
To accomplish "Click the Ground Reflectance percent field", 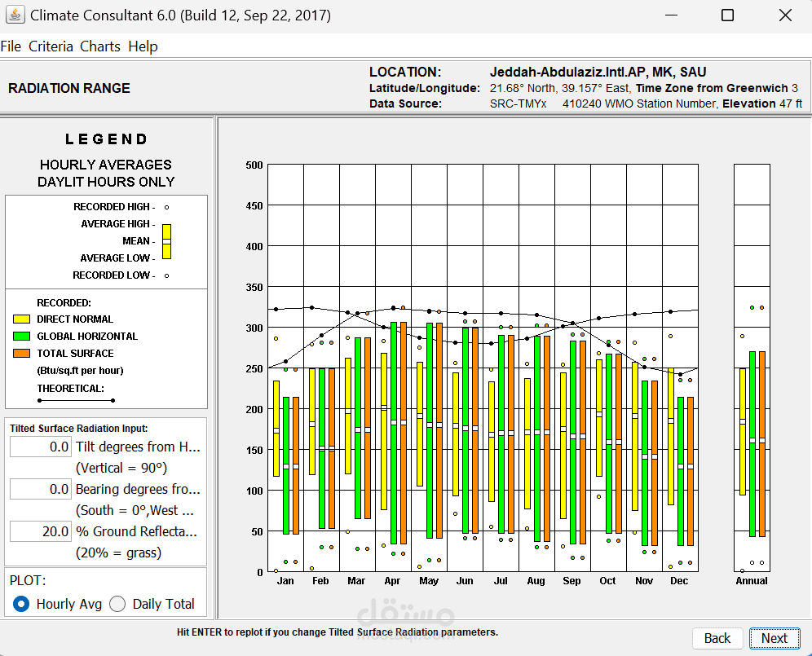I will click(41, 532).
